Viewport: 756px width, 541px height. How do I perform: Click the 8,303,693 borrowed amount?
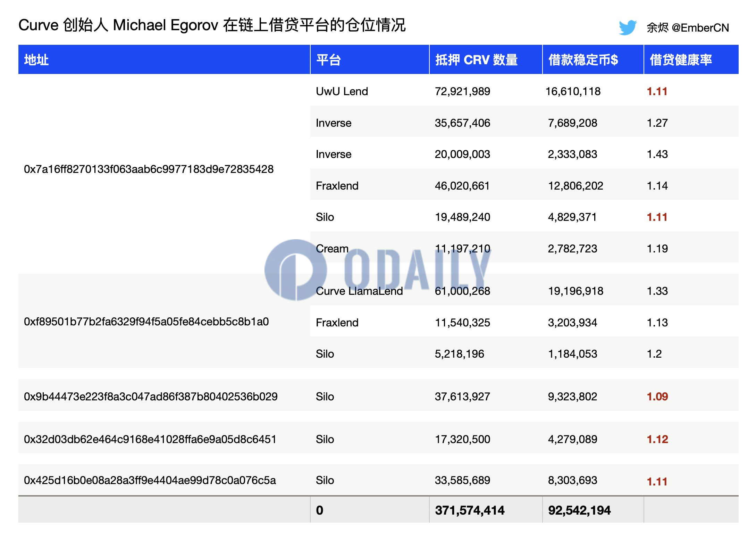tap(572, 480)
